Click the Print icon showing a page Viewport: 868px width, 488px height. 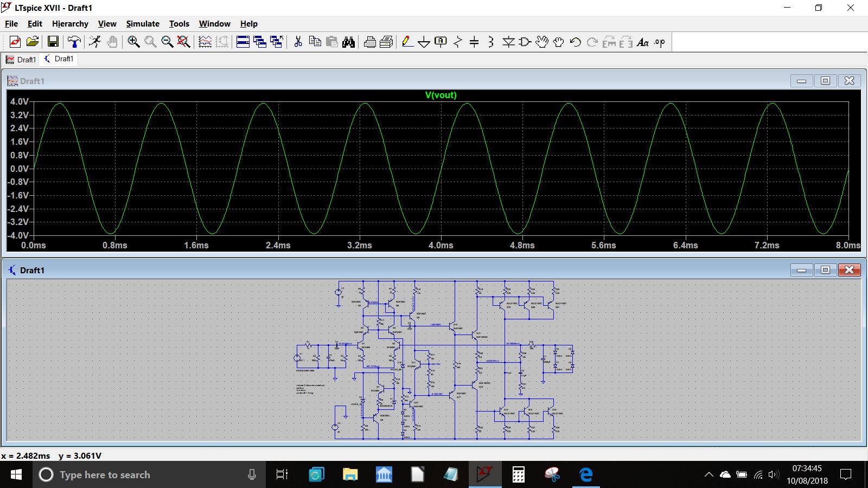click(x=386, y=42)
